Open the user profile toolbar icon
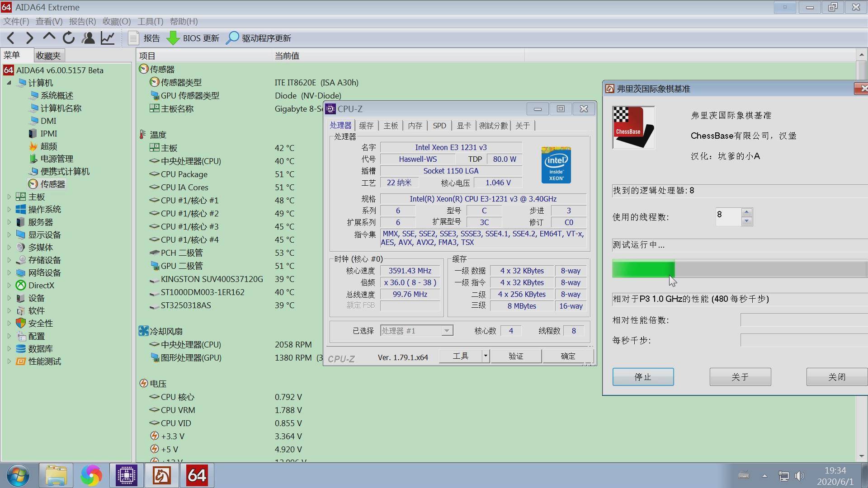This screenshot has width=868, height=488. tap(88, 38)
